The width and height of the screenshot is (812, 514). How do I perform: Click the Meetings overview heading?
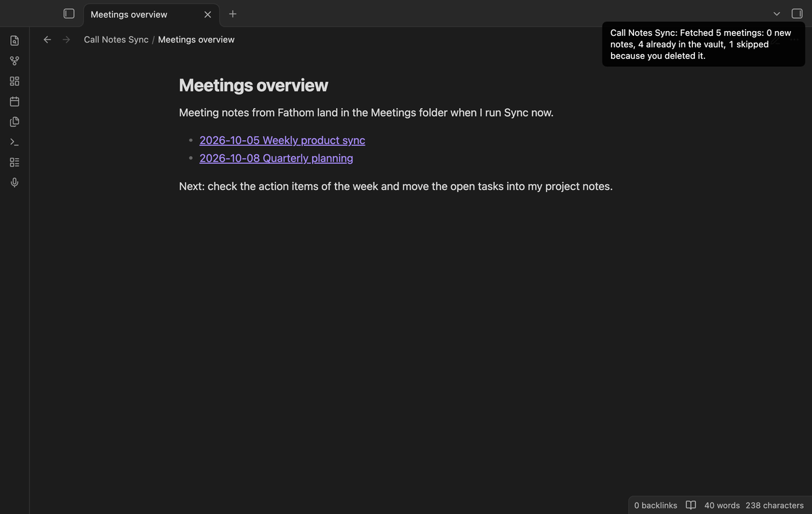254,85
